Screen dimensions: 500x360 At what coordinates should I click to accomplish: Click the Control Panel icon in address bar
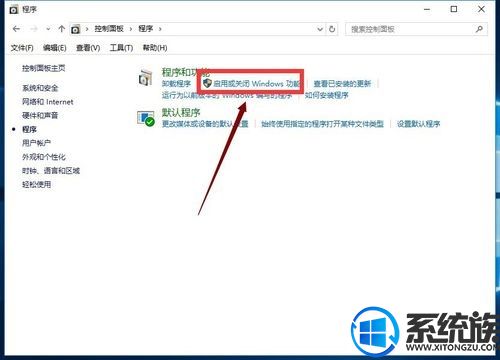pos(76,29)
